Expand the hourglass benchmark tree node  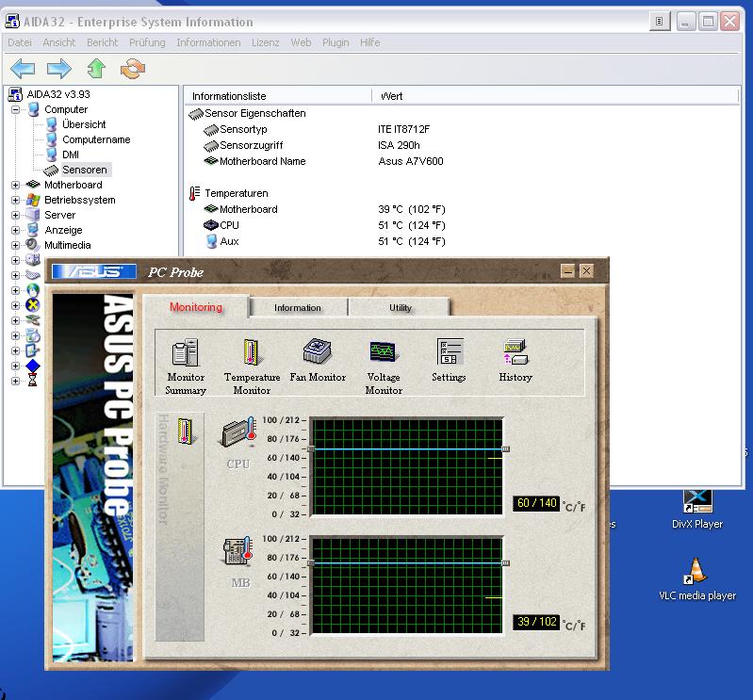pos(15,381)
